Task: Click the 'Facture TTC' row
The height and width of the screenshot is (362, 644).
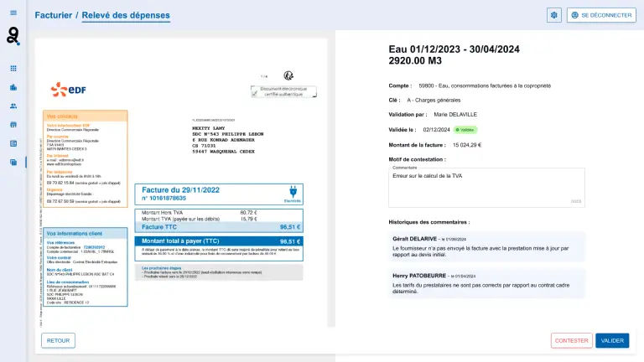Action: [219, 227]
